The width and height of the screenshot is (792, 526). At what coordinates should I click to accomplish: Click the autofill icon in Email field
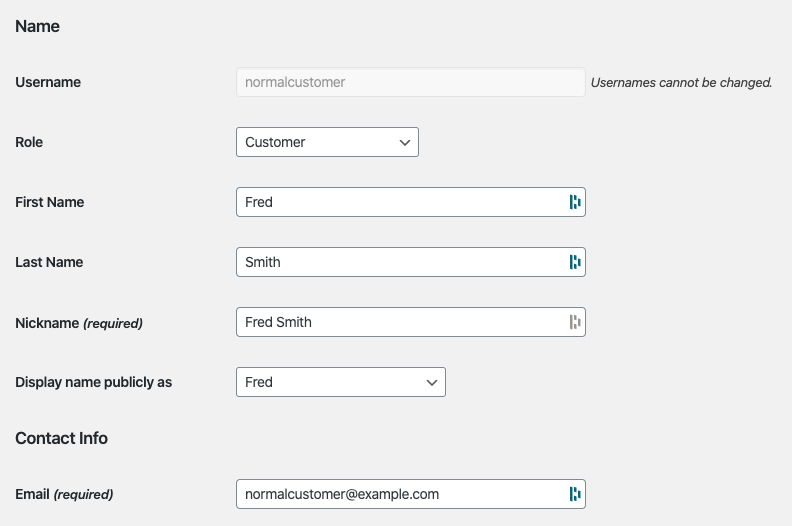point(574,494)
